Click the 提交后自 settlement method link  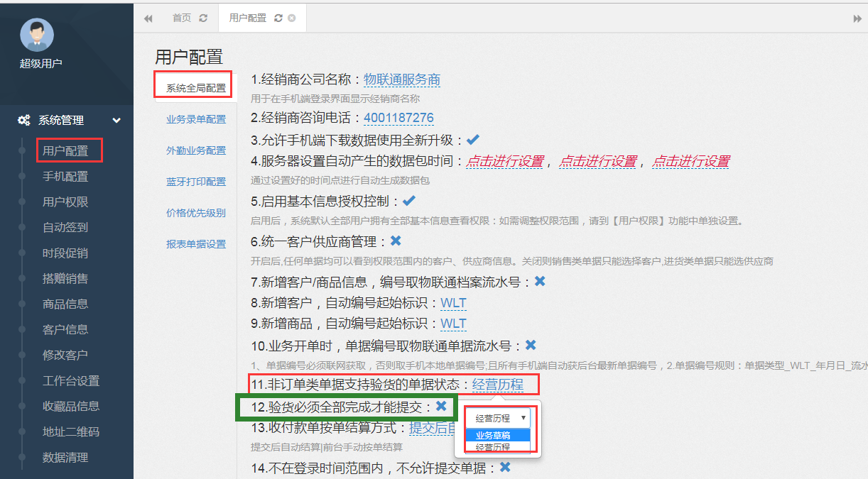(x=432, y=428)
